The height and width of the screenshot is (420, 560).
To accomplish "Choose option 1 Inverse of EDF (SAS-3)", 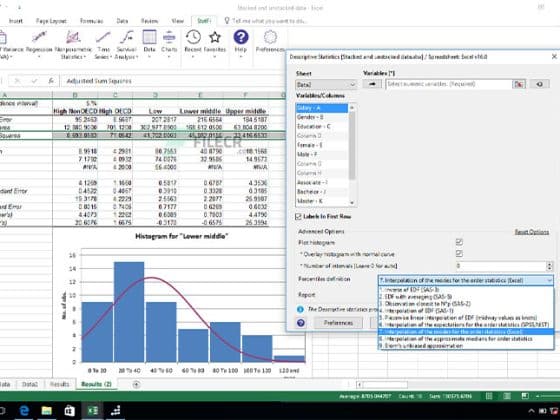I will (x=466, y=290).
